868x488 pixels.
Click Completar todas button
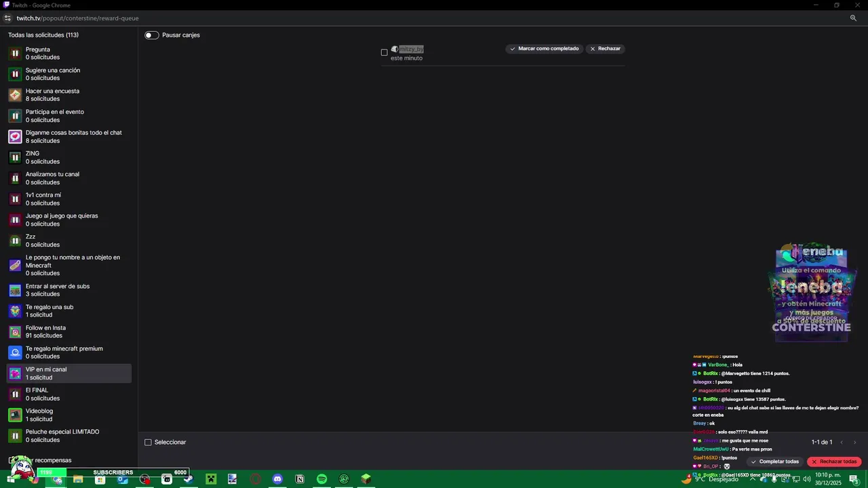click(x=774, y=462)
